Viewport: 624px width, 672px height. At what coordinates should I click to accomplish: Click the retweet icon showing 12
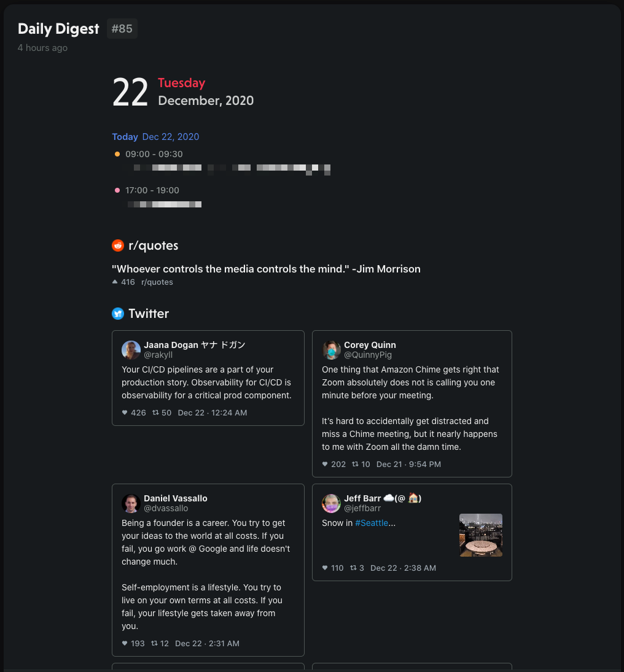click(154, 643)
